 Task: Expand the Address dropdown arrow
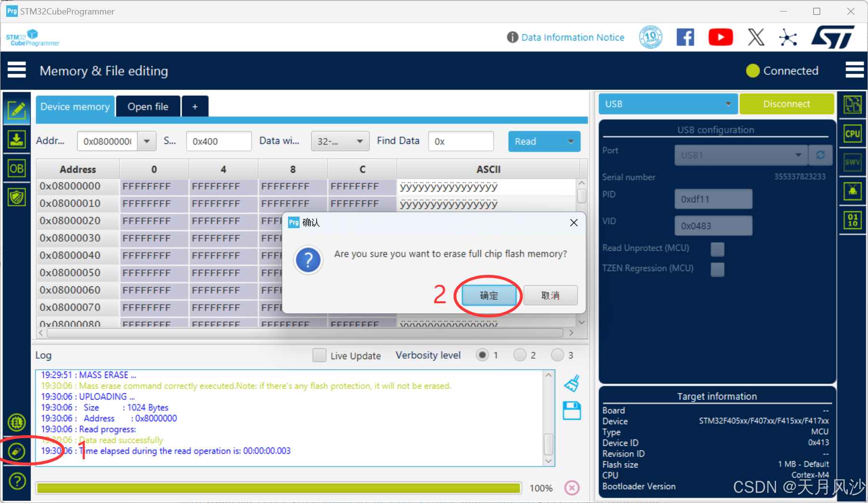[x=147, y=141]
